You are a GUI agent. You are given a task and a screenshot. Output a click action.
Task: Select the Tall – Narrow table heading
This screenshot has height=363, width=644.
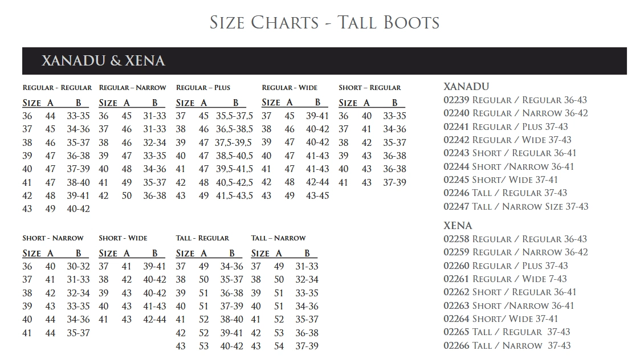(x=279, y=238)
